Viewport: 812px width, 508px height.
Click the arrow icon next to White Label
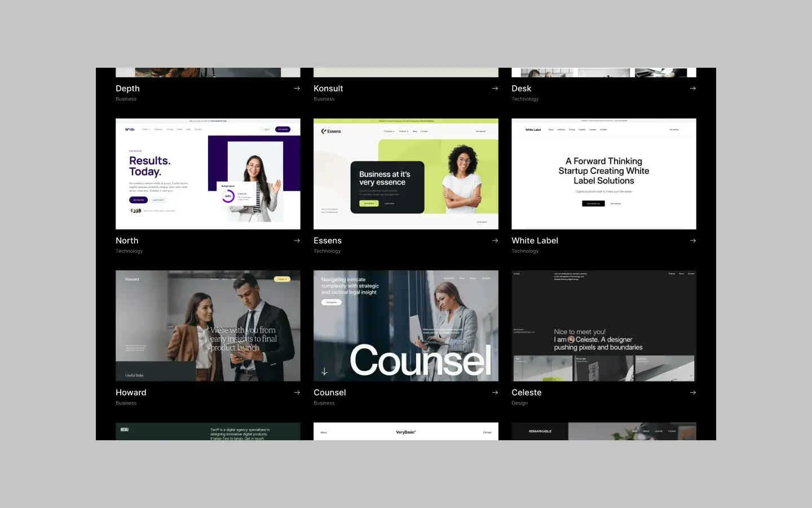click(692, 240)
